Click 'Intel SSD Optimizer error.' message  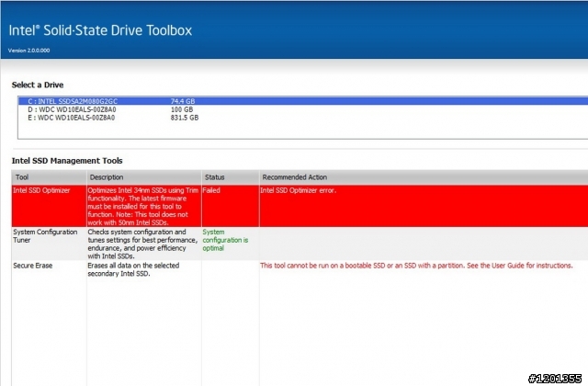tap(298, 190)
